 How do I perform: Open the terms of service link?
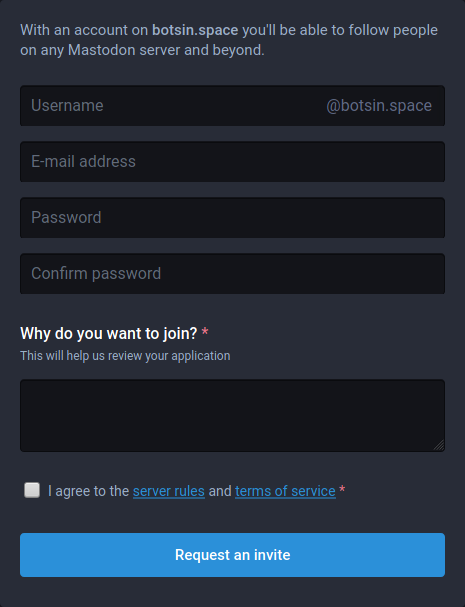click(x=285, y=491)
